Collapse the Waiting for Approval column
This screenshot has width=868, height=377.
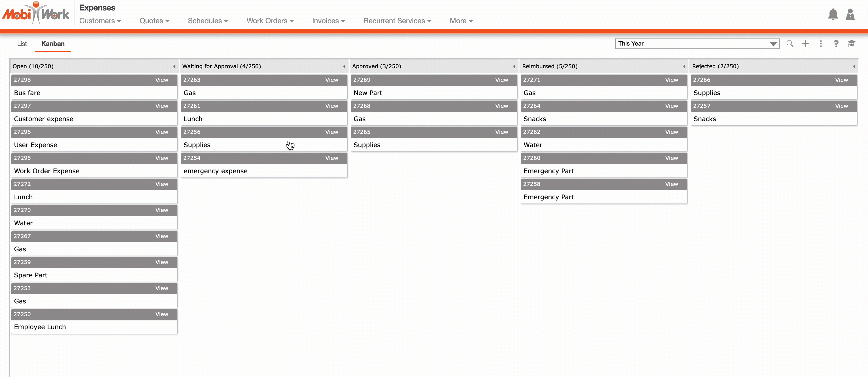click(x=344, y=67)
